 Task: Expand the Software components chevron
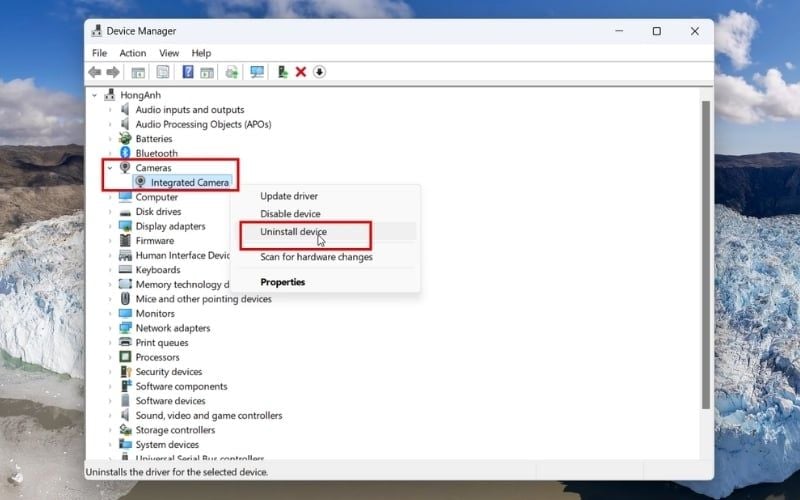[x=110, y=386]
